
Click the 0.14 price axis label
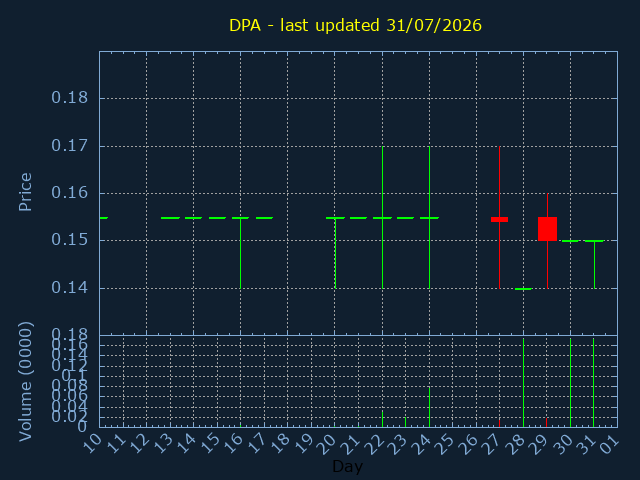(69, 288)
